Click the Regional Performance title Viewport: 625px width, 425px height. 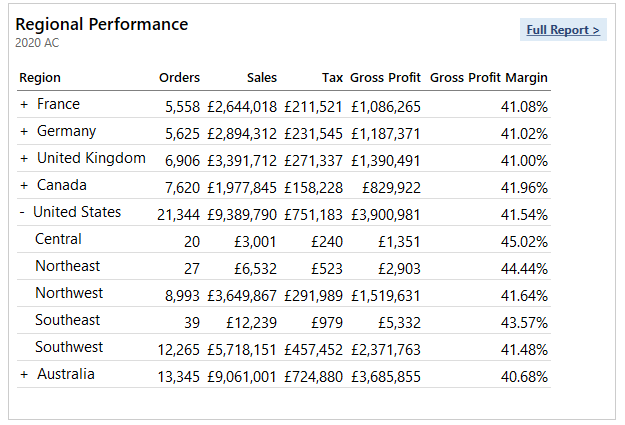(x=101, y=24)
